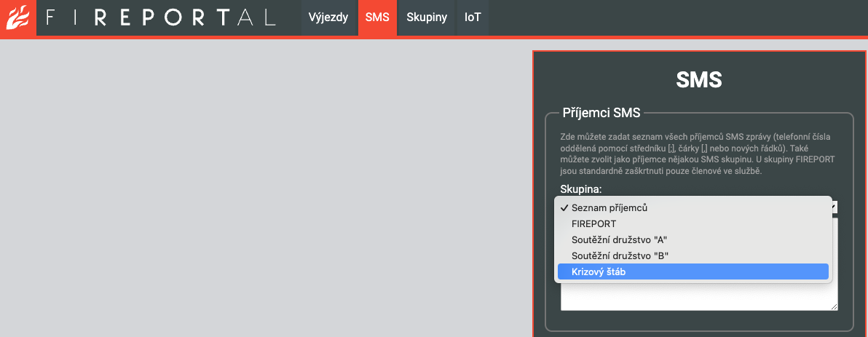Select FIREPORT from the Skupina list
This screenshot has width=868, height=337.
coord(593,224)
